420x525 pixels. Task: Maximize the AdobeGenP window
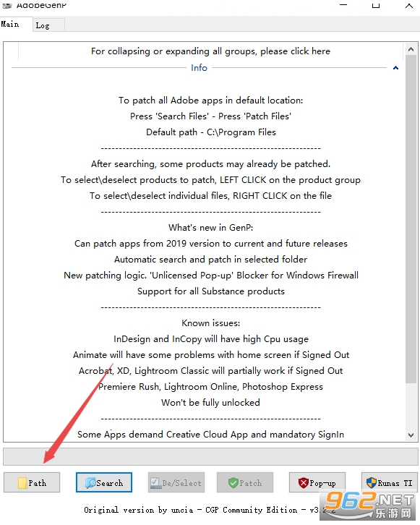coord(376,5)
